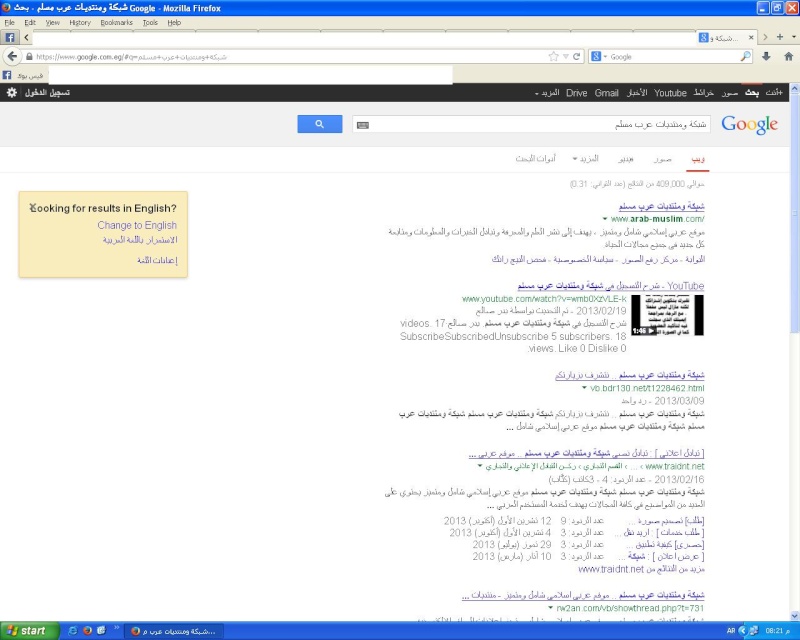Open the Firefox downloads arrow
The image size is (800, 640).
(766, 57)
